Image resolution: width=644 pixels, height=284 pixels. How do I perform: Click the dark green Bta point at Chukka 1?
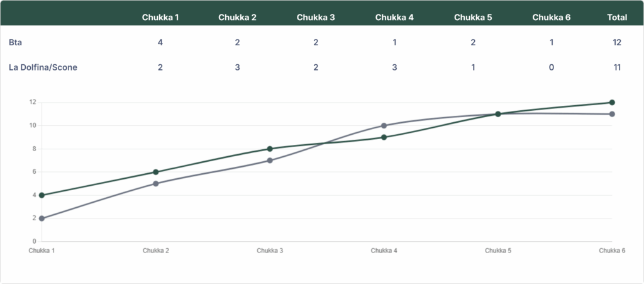[x=42, y=195]
